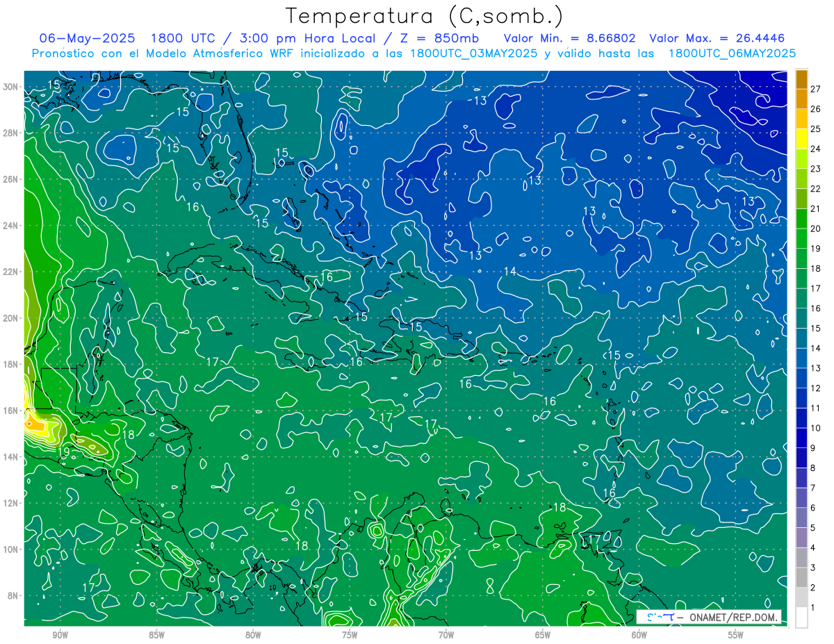Image resolution: width=834 pixels, height=644 pixels.
Task: Select valid time "1800UTC_06MAY2025"
Action: coord(733,53)
